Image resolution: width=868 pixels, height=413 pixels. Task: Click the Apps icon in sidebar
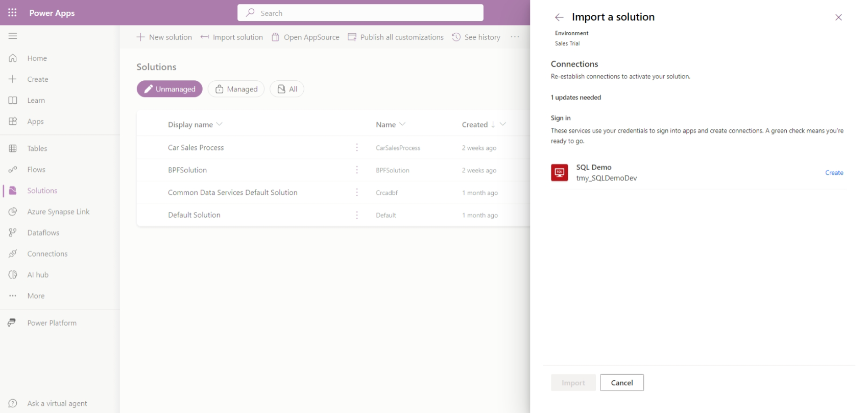click(x=13, y=121)
